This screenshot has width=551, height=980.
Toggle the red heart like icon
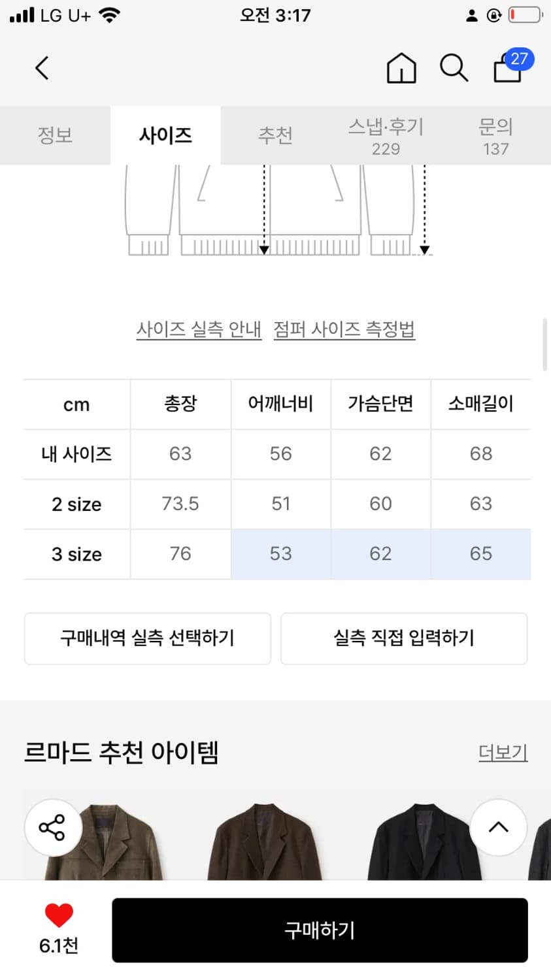point(59,915)
